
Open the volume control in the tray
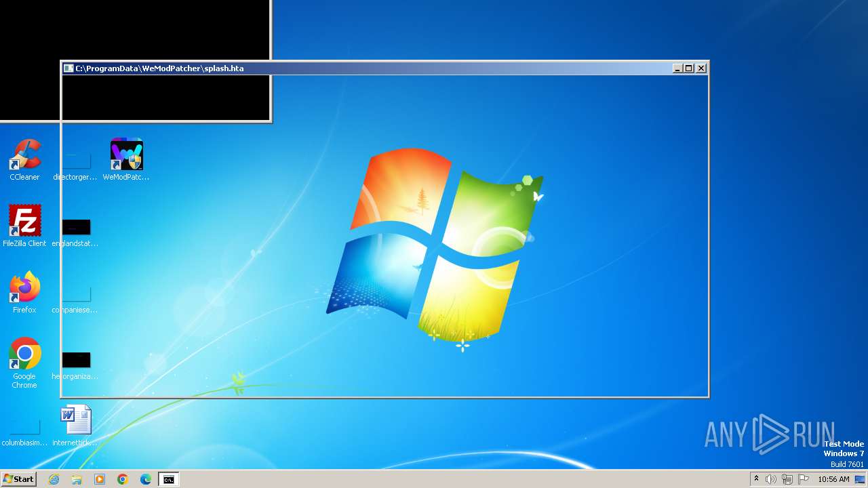click(771, 479)
